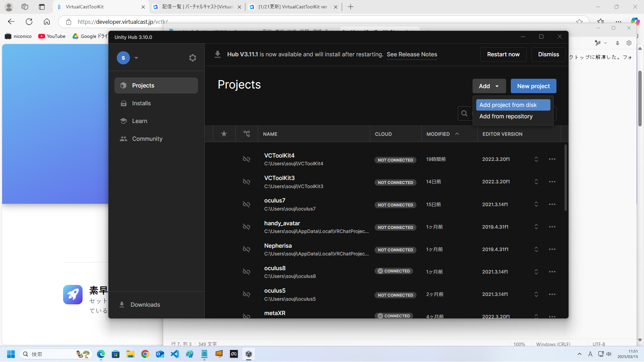Change editor version for oculus7

pyautogui.click(x=536, y=204)
